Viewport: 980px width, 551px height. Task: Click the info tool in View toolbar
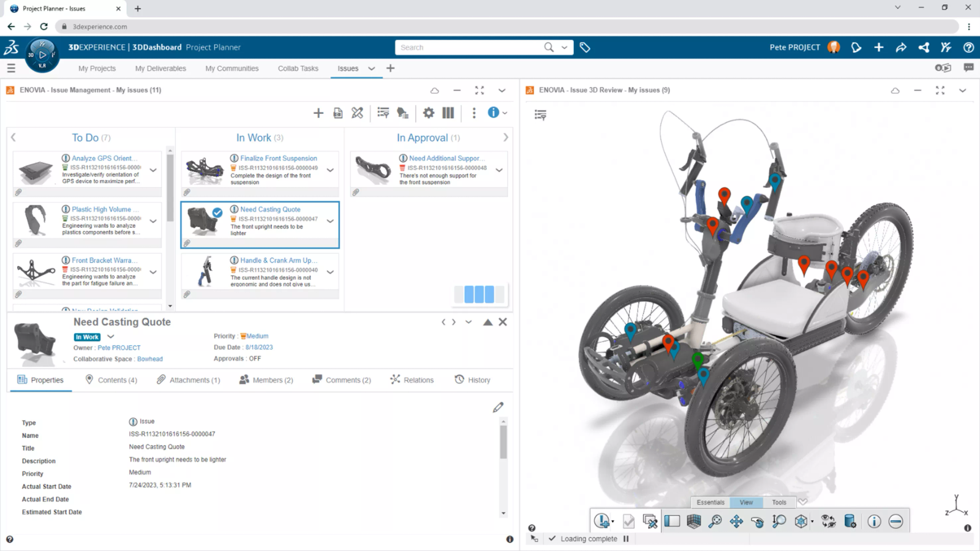[874, 521]
